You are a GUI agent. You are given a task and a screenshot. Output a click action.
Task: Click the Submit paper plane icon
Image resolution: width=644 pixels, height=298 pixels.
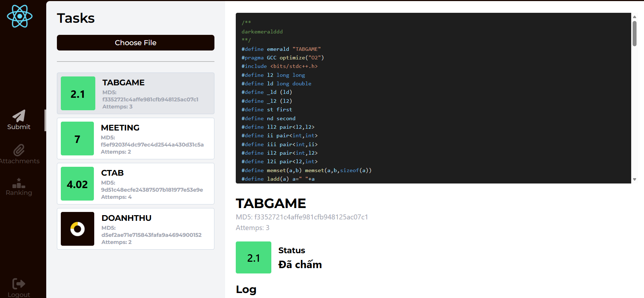[x=19, y=116]
